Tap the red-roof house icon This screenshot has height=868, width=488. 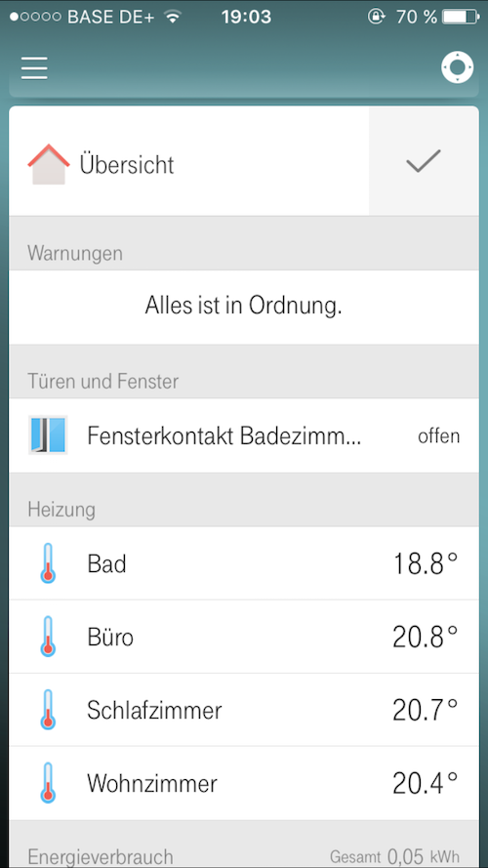click(x=49, y=164)
